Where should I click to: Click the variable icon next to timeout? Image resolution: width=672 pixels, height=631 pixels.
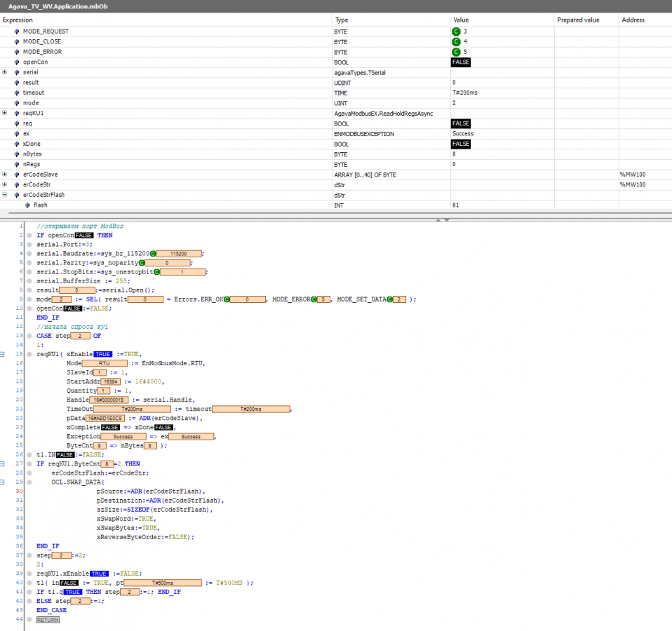pos(17,93)
